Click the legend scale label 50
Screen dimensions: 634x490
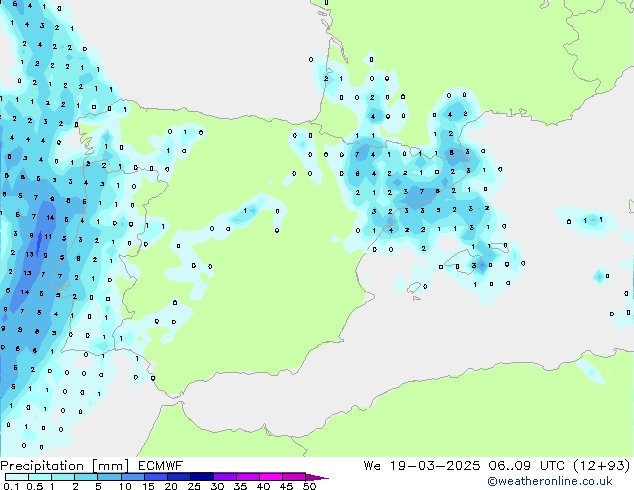point(309,486)
